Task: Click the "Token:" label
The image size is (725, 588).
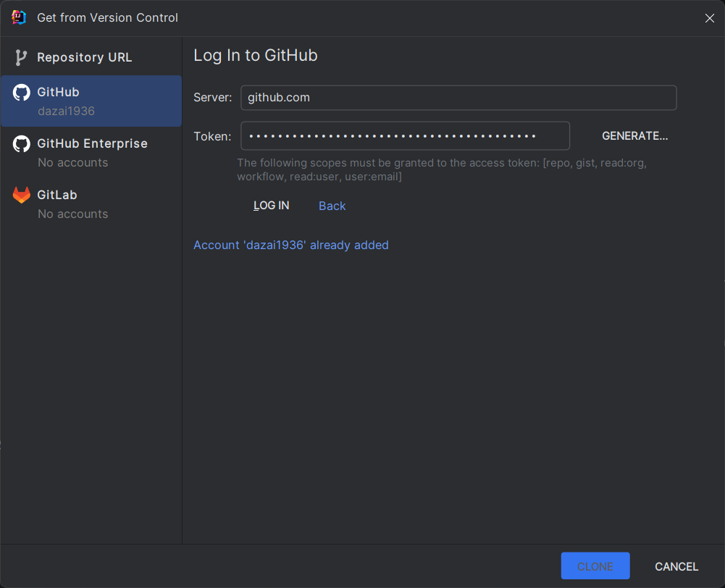Action: coord(212,136)
